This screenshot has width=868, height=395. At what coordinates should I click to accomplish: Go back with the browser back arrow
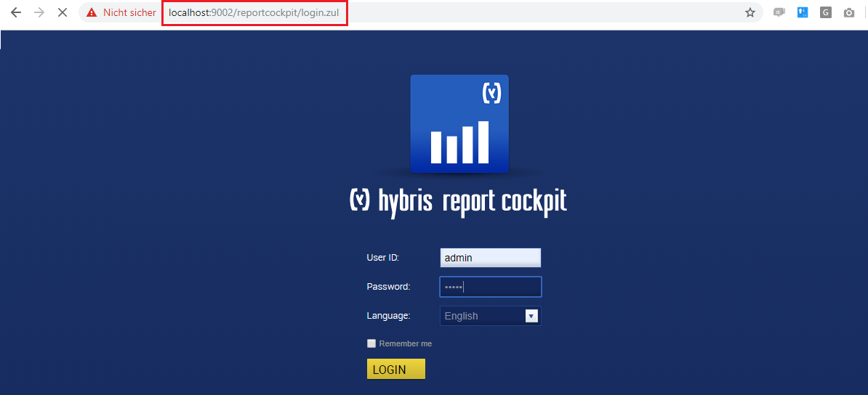tap(16, 12)
